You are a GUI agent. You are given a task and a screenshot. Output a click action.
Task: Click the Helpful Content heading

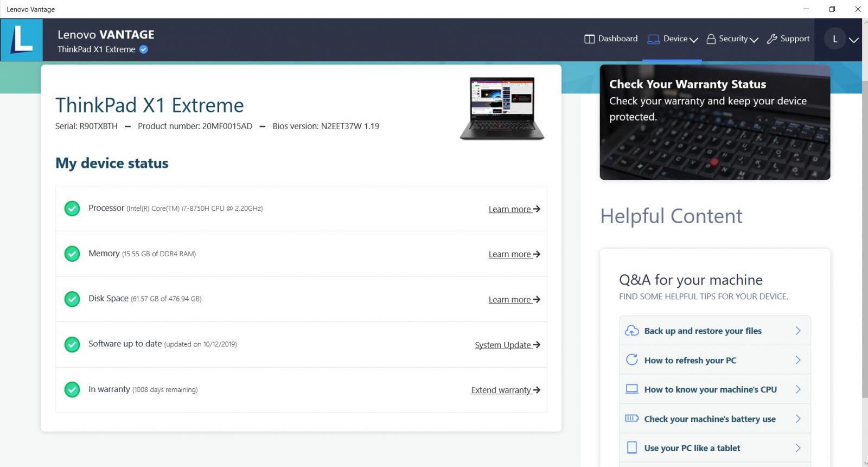[671, 216]
